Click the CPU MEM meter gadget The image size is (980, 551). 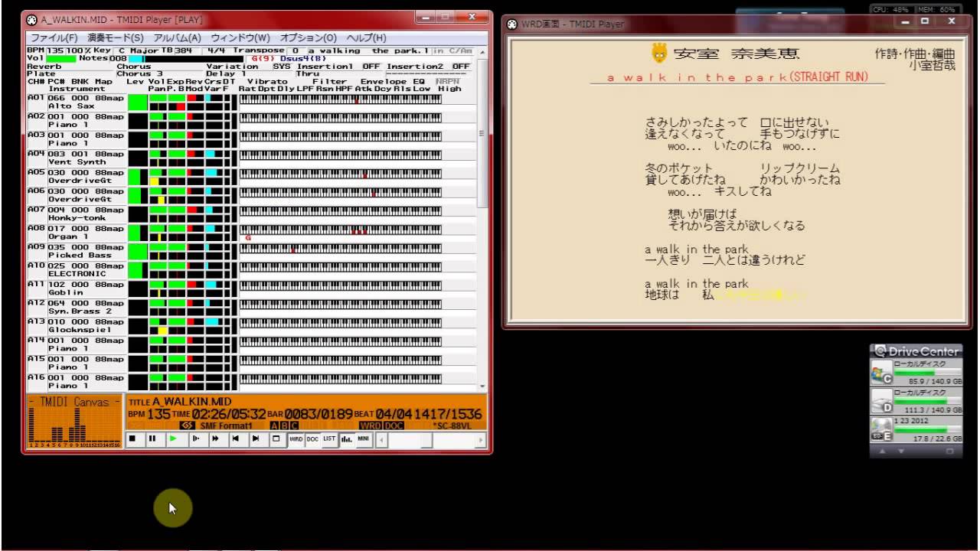(x=914, y=9)
